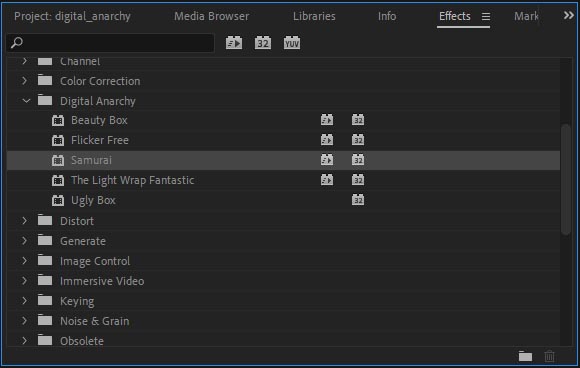The image size is (580, 368).
Task: Click the Channel folder label
Action: pos(80,61)
